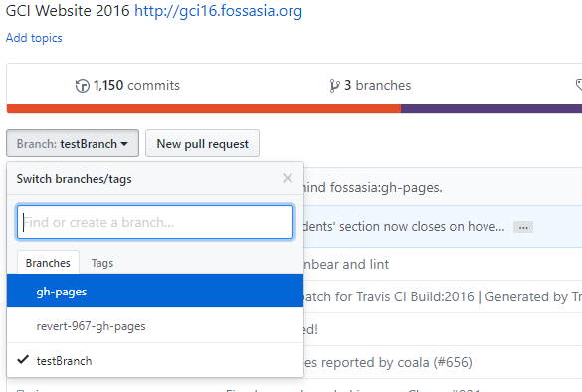Viewport: 582px width, 392px height.
Task: Collapse the Branch: testBranch dropdown
Action: (73, 143)
